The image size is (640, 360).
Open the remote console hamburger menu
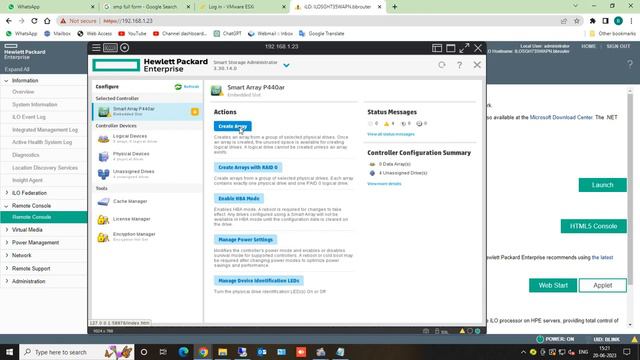click(x=96, y=48)
